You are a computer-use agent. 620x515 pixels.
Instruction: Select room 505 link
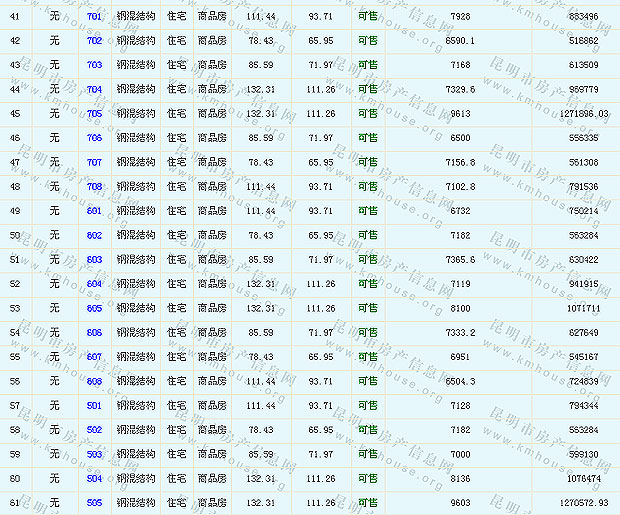(x=94, y=502)
